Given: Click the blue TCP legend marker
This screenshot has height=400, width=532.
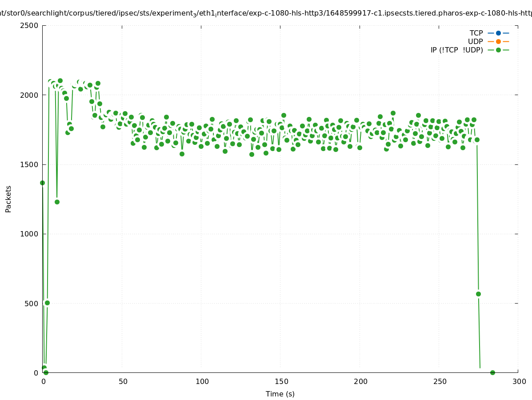Looking at the screenshot, I should [x=498, y=33].
